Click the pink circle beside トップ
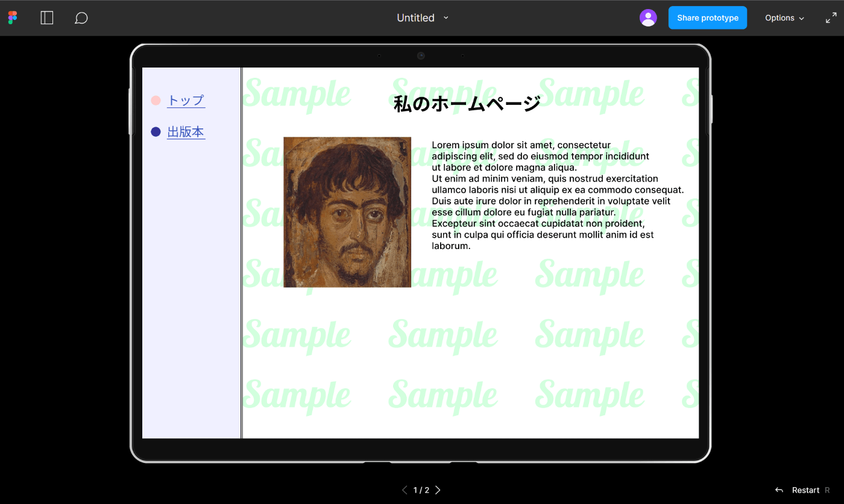This screenshot has height=504, width=844. [156, 100]
